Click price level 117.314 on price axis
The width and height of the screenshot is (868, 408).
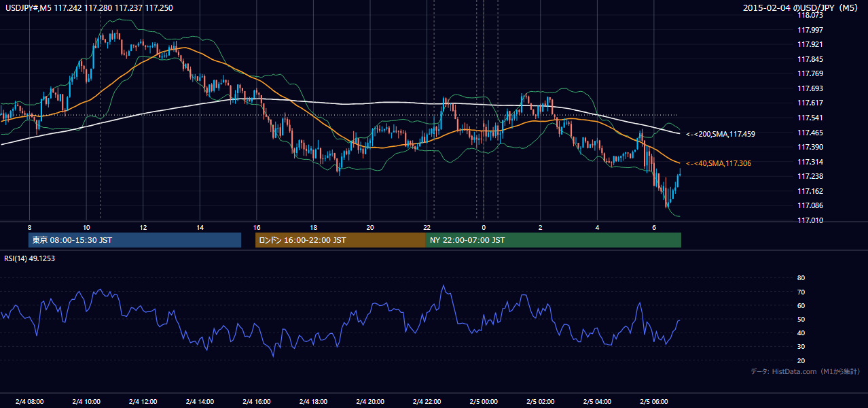tap(811, 162)
